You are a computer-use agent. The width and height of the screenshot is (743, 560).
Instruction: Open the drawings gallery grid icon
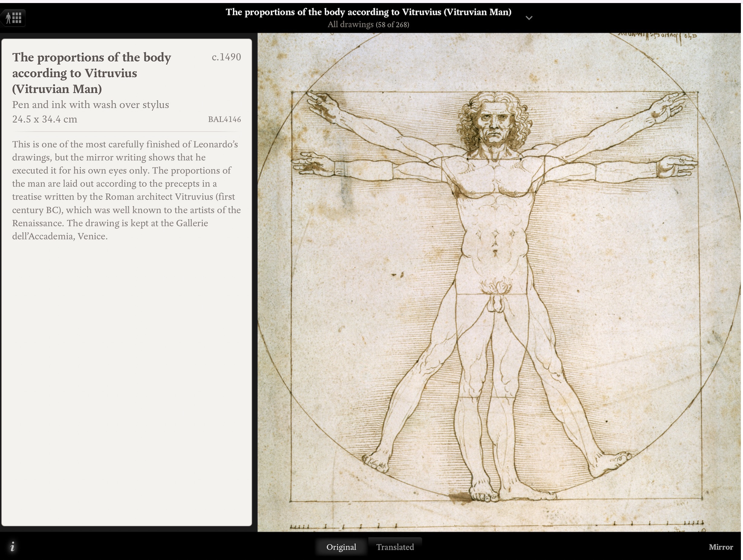13,18
